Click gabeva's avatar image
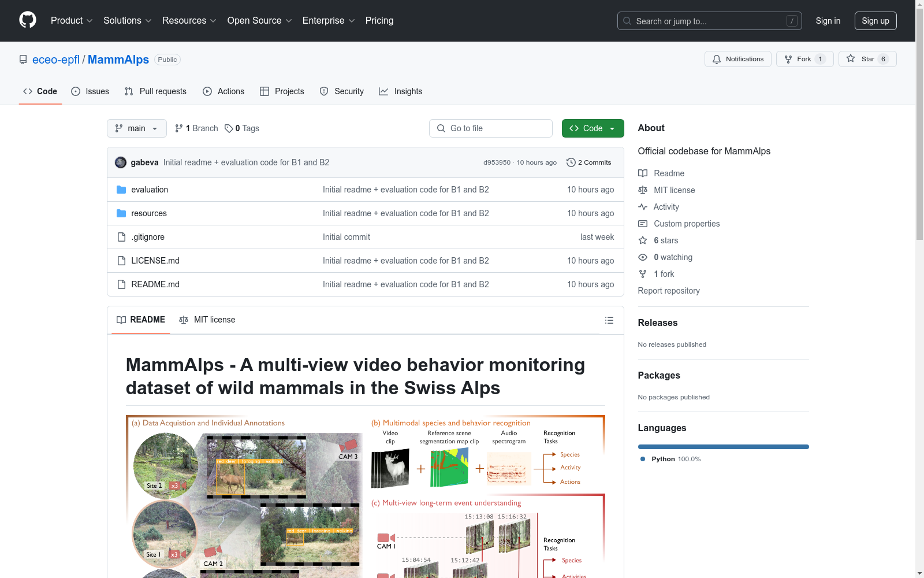 121,162
